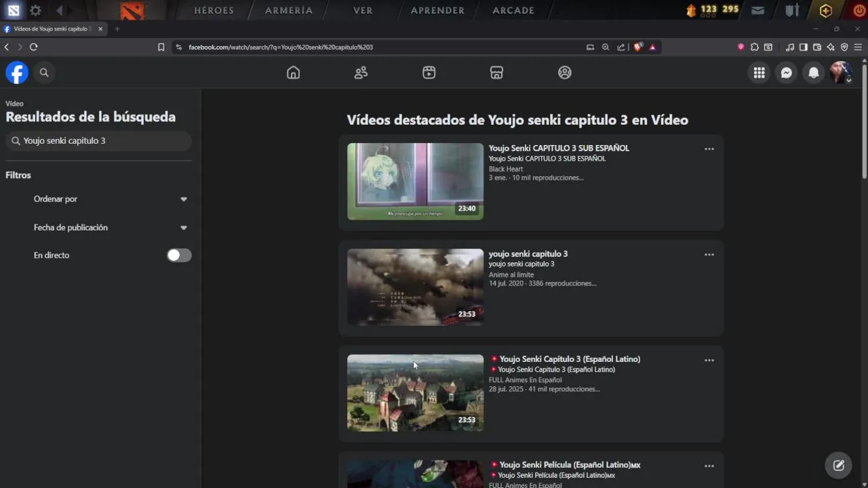The width and height of the screenshot is (868, 488).
Task: Open Messenger chats icon
Action: pos(786,73)
